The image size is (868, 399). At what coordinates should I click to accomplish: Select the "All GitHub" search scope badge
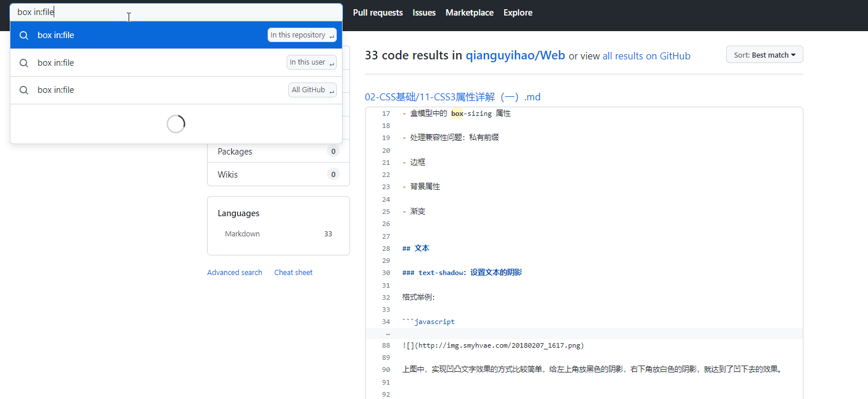pyautogui.click(x=312, y=89)
